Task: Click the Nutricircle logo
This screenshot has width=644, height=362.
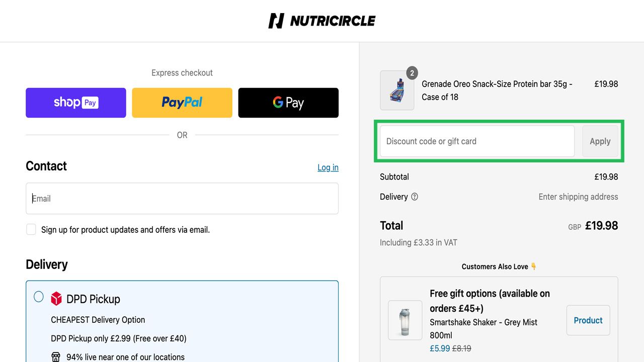Action: tap(322, 21)
